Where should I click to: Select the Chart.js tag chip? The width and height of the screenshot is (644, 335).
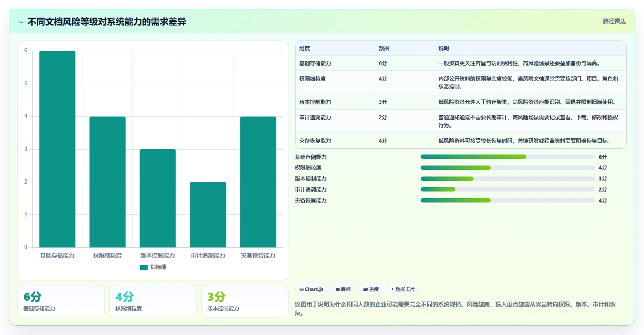[311, 289]
